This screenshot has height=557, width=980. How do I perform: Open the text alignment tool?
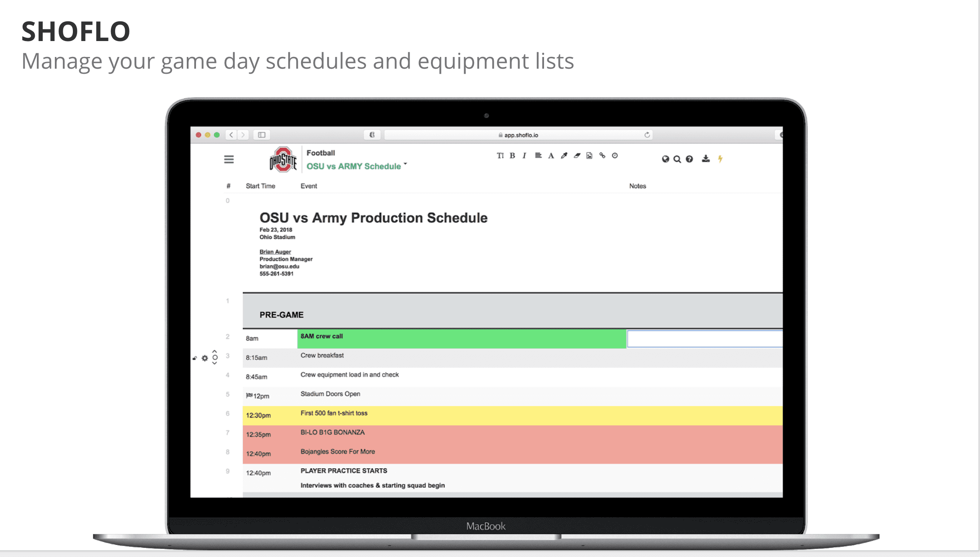(x=538, y=156)
